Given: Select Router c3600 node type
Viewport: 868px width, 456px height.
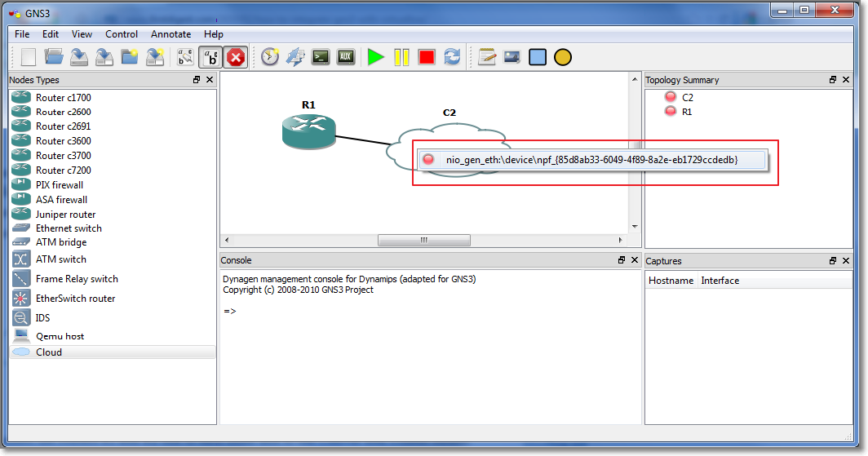Looking at the screenshot, I should (113, 141).
